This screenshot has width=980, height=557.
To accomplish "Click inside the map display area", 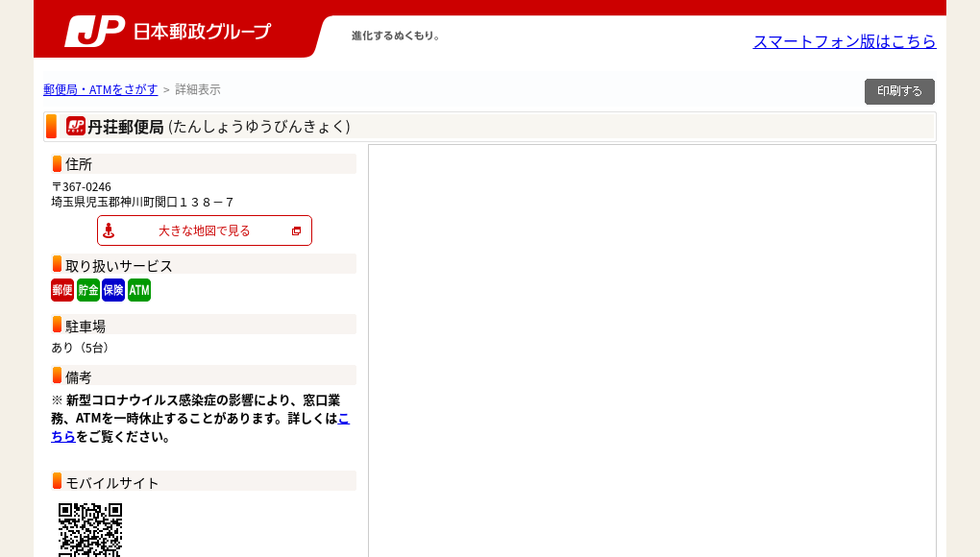I will pos(651,351).
